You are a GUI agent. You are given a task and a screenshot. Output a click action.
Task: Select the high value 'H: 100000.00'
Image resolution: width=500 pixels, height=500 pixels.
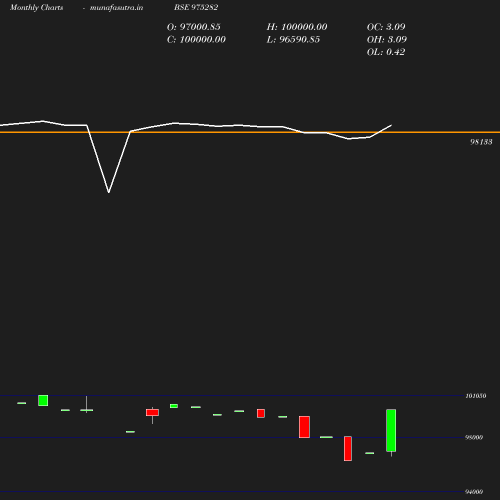297,27
